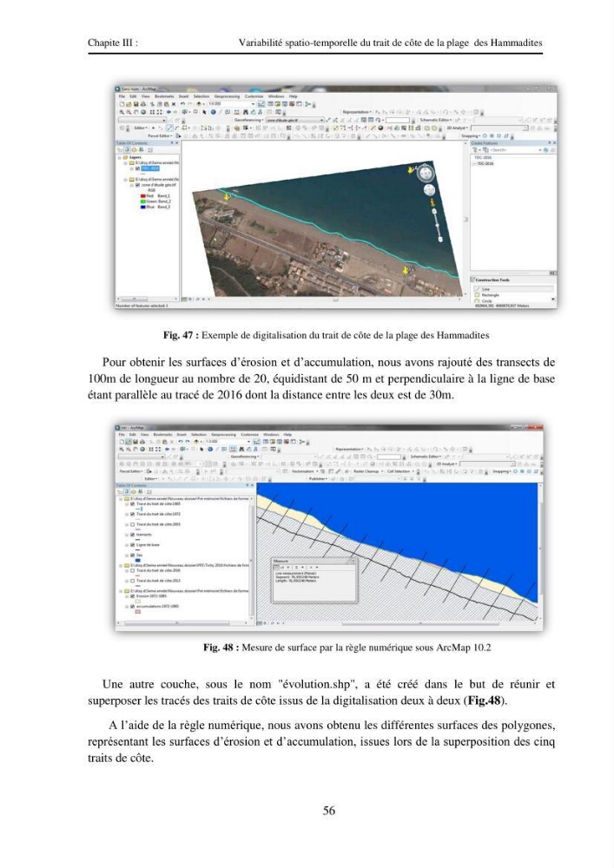Toggle Ligne de base layer checkbox
614x868 pixels.
coord(132,545)
